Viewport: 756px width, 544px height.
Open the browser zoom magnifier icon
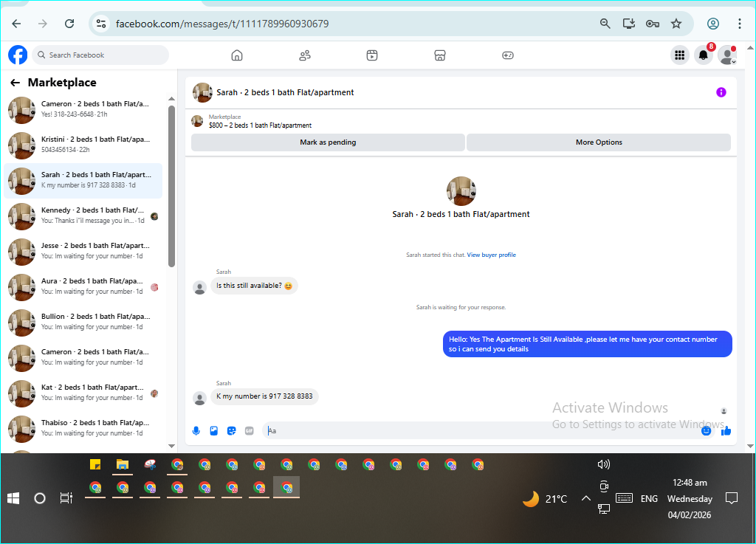605,24
